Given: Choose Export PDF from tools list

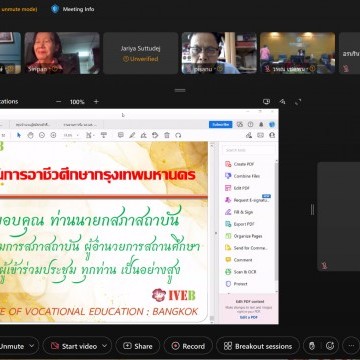Looking at the screenshot, I should coord(244,224).
